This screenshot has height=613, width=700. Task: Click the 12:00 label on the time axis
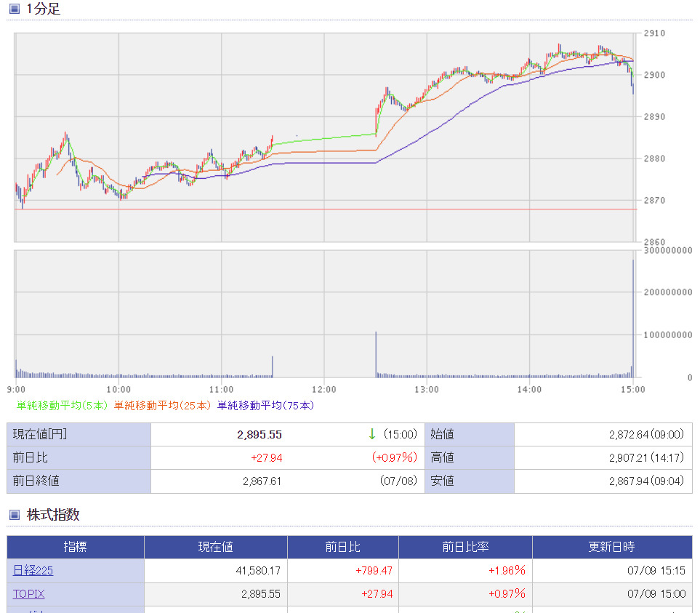click(x=324, y=390)
